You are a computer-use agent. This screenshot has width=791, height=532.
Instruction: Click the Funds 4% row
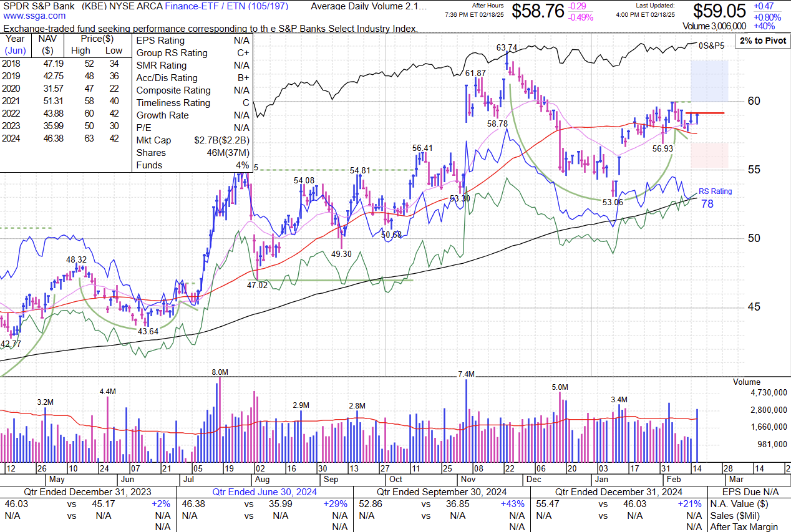point(193,165)
